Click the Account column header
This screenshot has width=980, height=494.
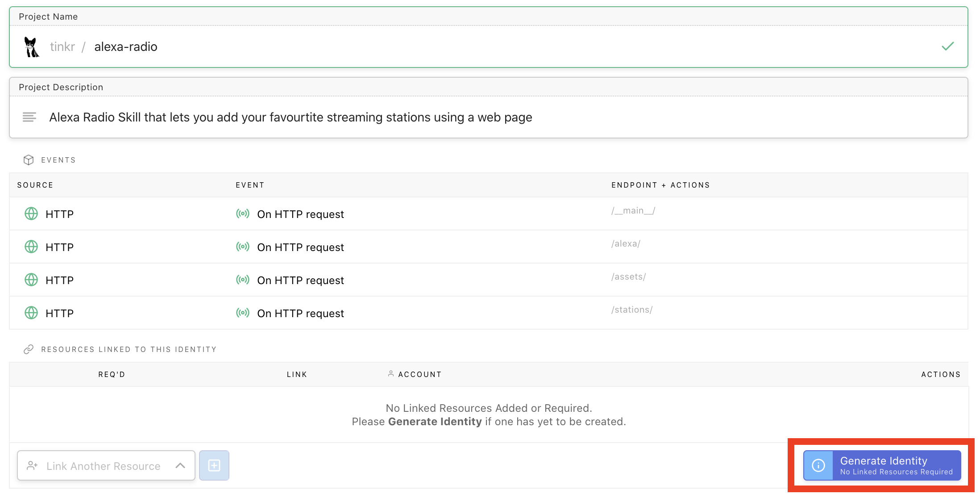click(x=419, y=374)
